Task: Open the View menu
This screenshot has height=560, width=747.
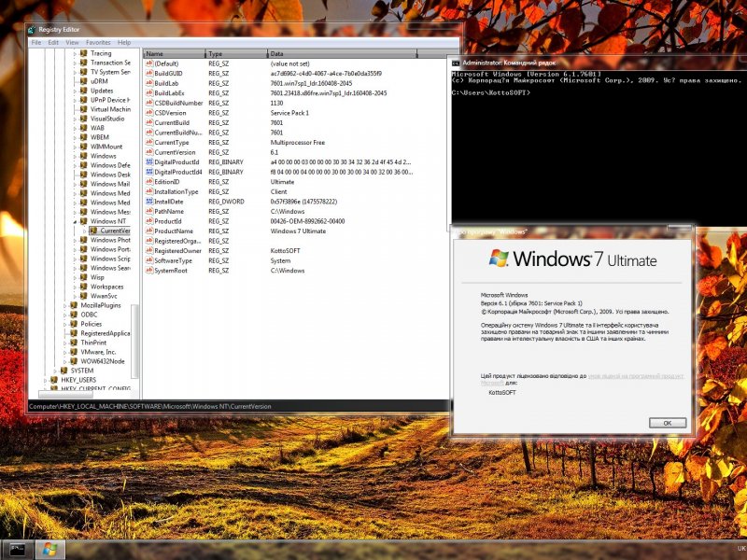Action: coord(73,42)
